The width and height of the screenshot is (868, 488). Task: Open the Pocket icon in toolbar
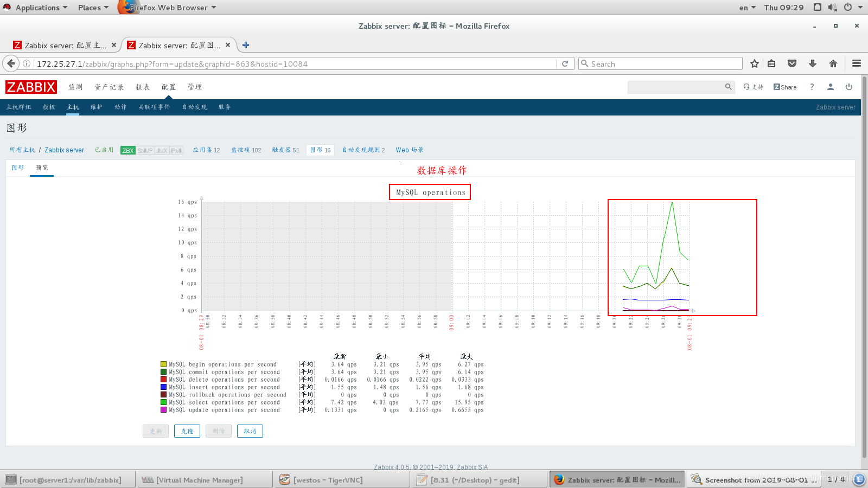click(792, 63)
